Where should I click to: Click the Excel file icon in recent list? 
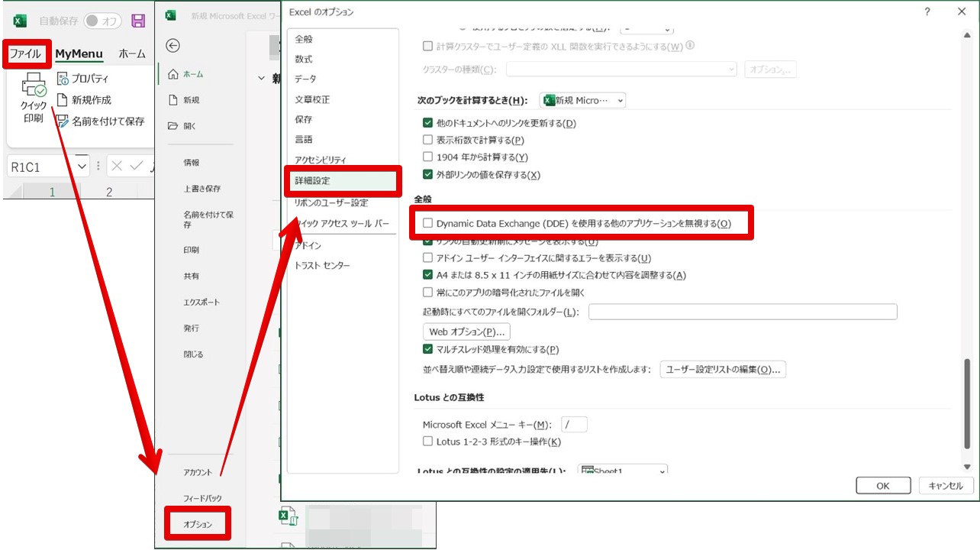point(289,518)
